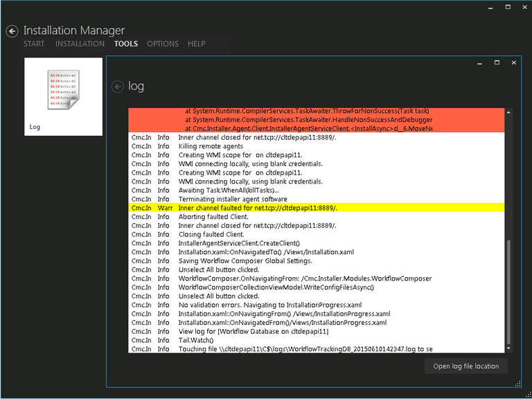This screenshot has width=532, height=399.
Task: Switch to the START tab
Action: tap(34, 44)
